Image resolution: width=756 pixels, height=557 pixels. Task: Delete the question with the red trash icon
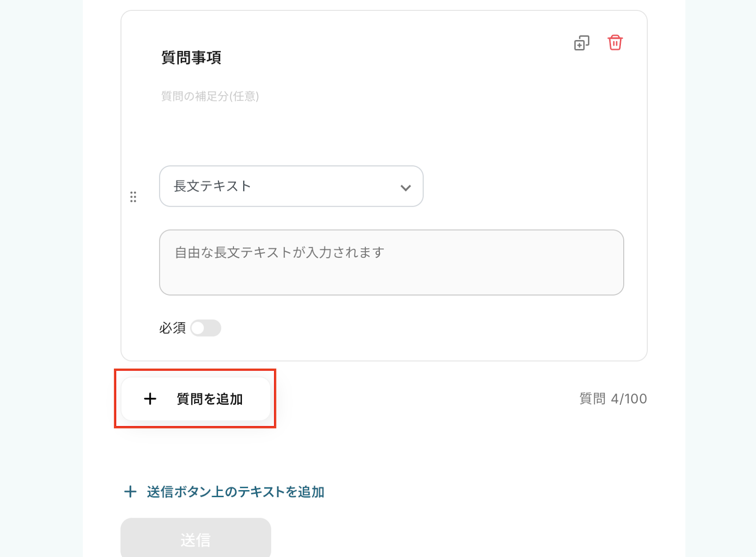point(615,43)
